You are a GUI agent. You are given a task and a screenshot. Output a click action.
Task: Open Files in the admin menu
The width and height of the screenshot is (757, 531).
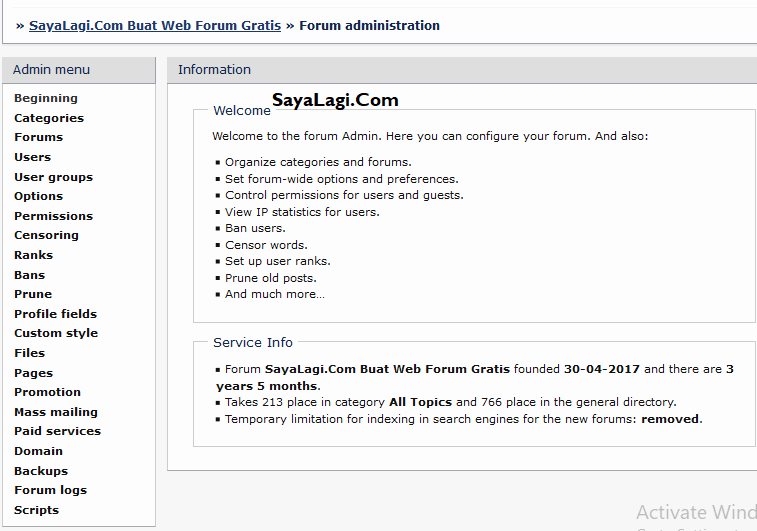[x=29, y=353]
